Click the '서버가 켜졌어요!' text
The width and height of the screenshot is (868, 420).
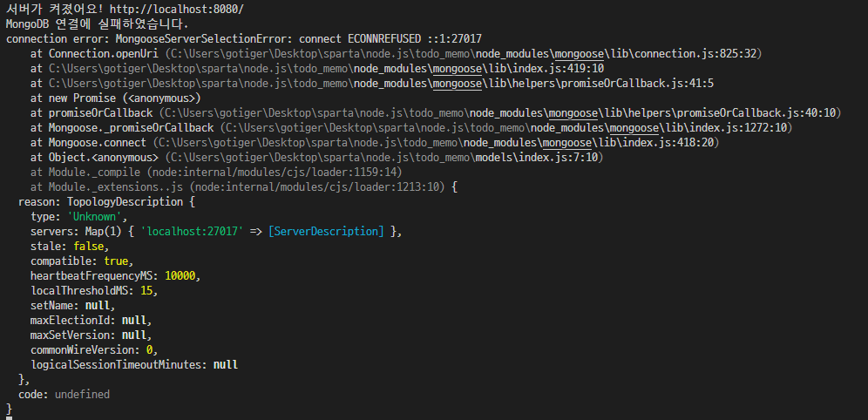[55, 10]
